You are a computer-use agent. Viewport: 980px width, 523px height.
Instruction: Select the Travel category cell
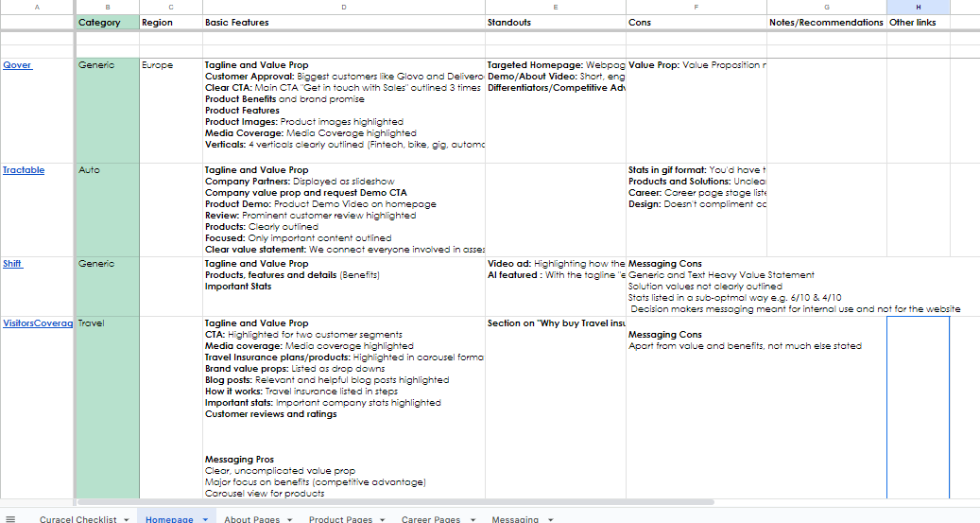108,408
